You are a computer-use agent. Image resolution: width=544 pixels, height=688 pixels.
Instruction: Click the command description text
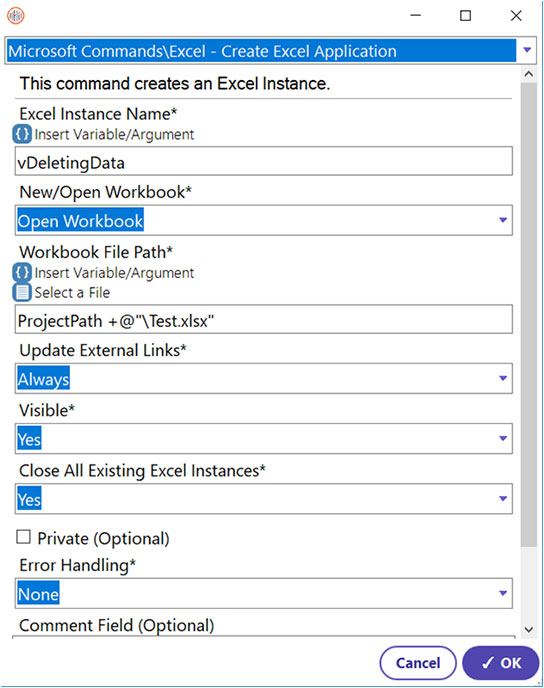coord(175,83)
